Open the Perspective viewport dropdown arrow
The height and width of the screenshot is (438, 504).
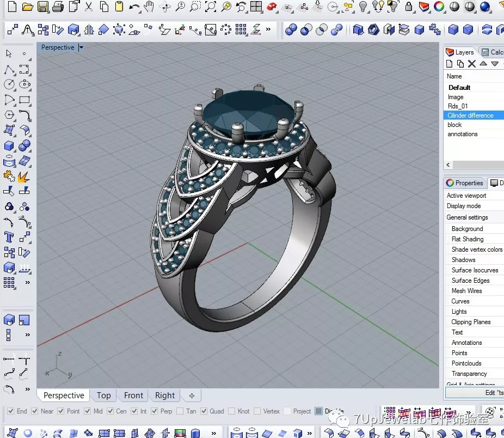(81, 48)
